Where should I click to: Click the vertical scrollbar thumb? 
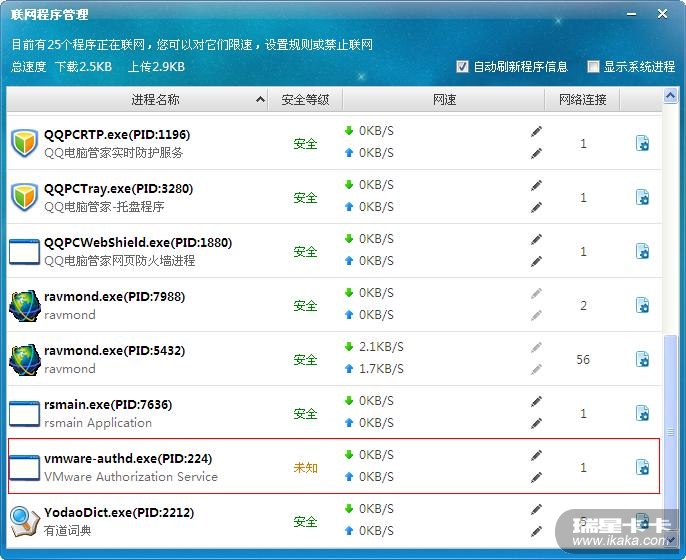click(x=670, y=431)
